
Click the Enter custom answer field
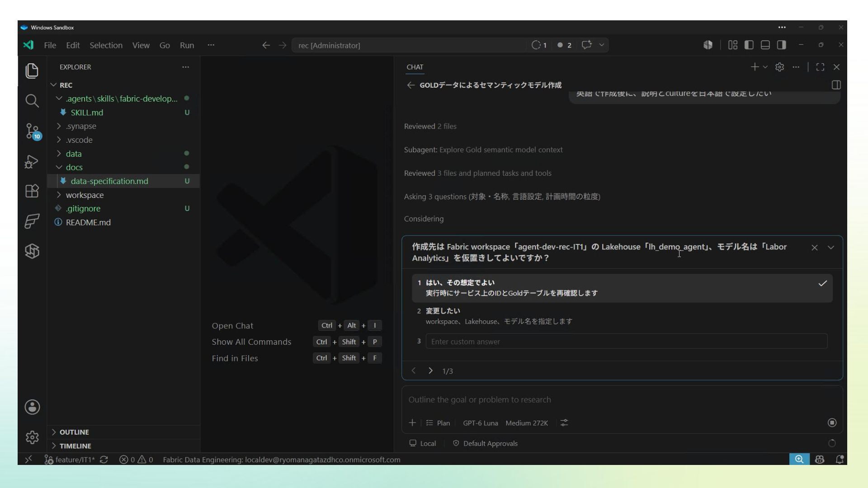coord(627,341)
